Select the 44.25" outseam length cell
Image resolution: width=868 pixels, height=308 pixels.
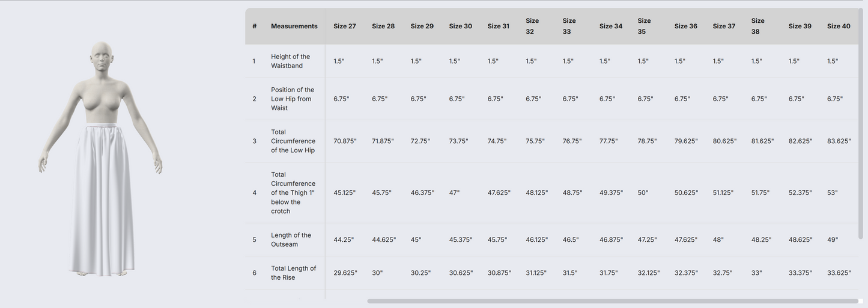(x=344, y=240)
